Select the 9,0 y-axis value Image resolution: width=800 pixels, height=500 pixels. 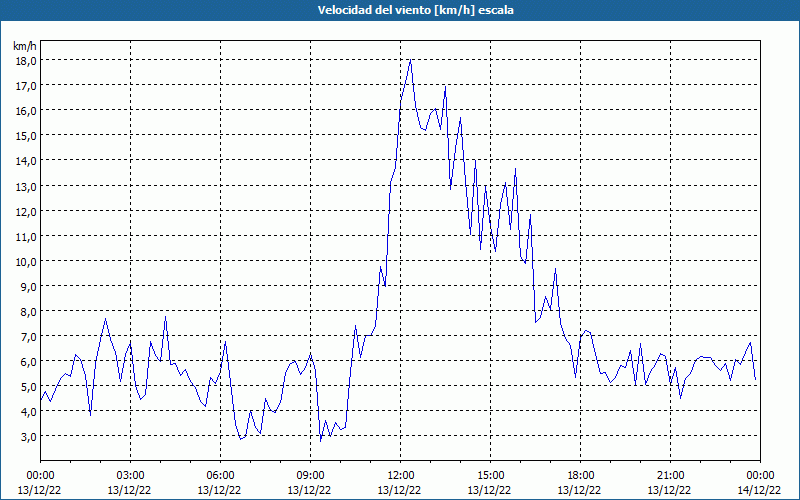[29, 286]
